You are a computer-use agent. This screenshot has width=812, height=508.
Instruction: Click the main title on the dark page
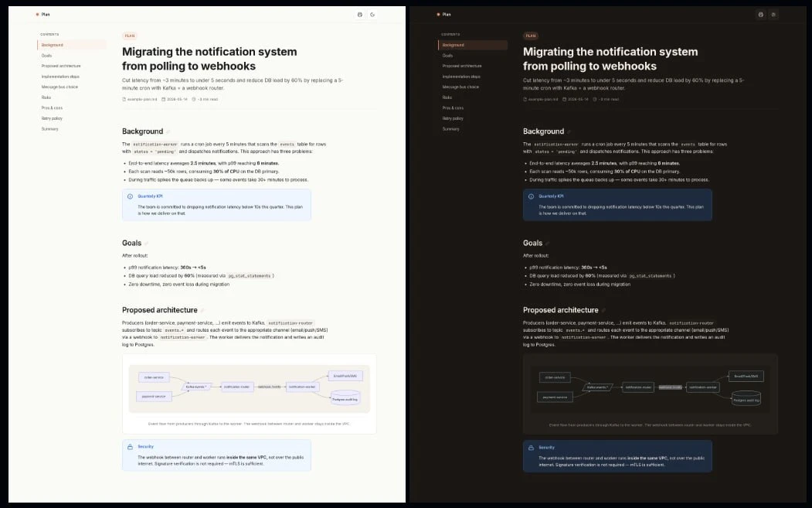[610, 59]
